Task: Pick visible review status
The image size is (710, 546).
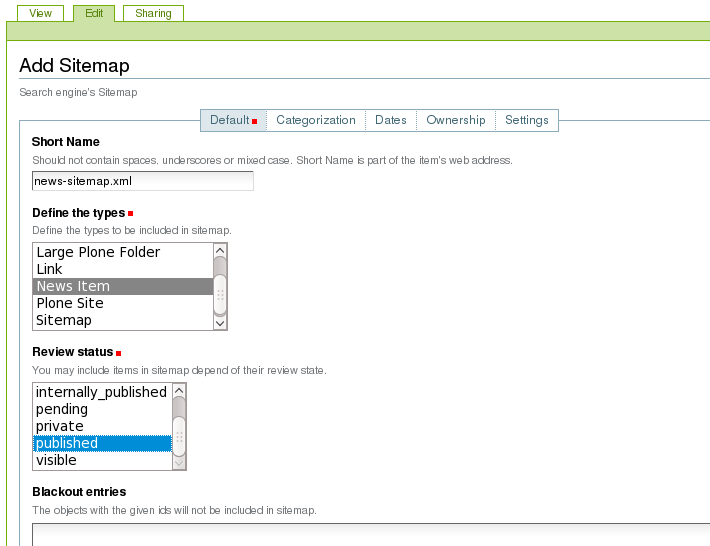Action: click(x=56, y=460)
